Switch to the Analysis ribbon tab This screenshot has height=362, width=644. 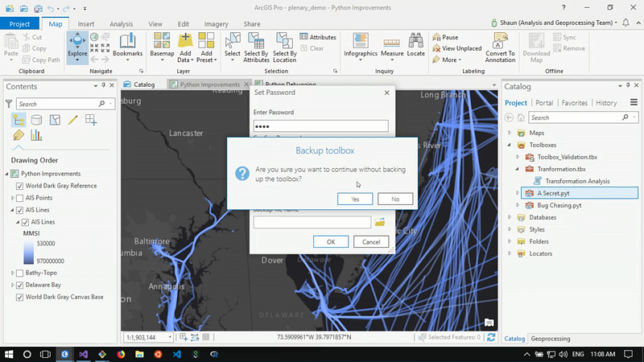click(122, 24)
